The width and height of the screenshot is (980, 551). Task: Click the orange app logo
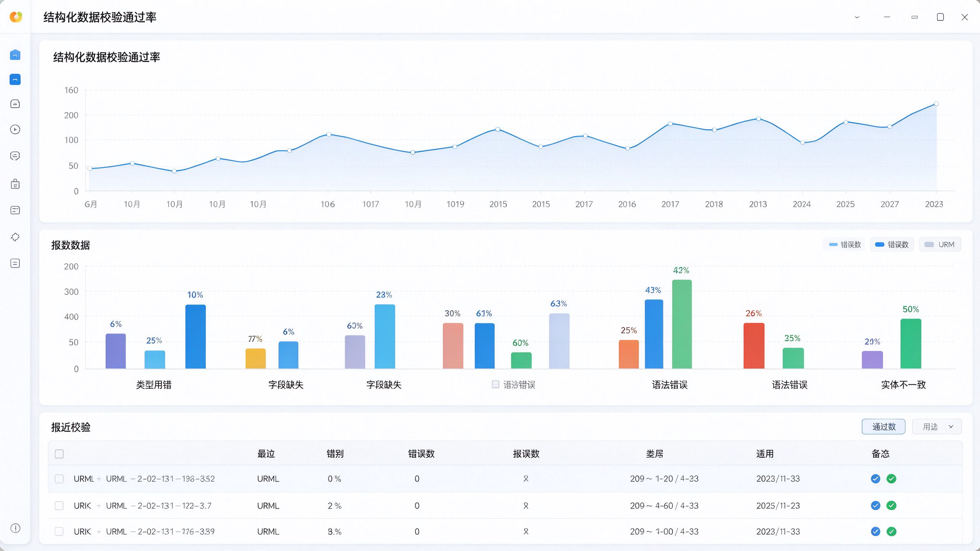click(15, 17)
